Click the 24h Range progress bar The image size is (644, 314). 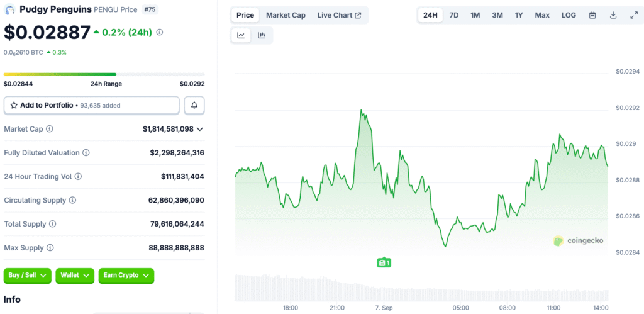pos(104,74)
